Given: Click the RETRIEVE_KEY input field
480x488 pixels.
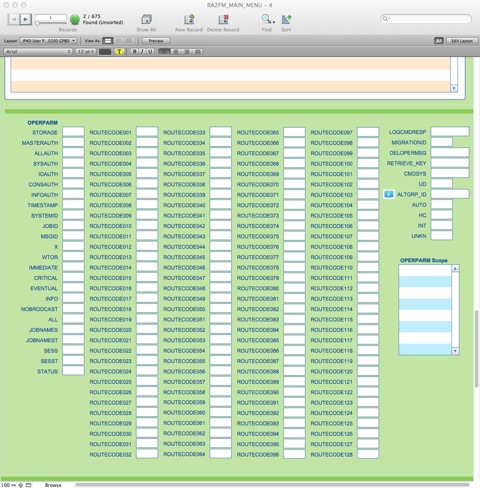Looking at the screenshot, I should tap(450, 163).
